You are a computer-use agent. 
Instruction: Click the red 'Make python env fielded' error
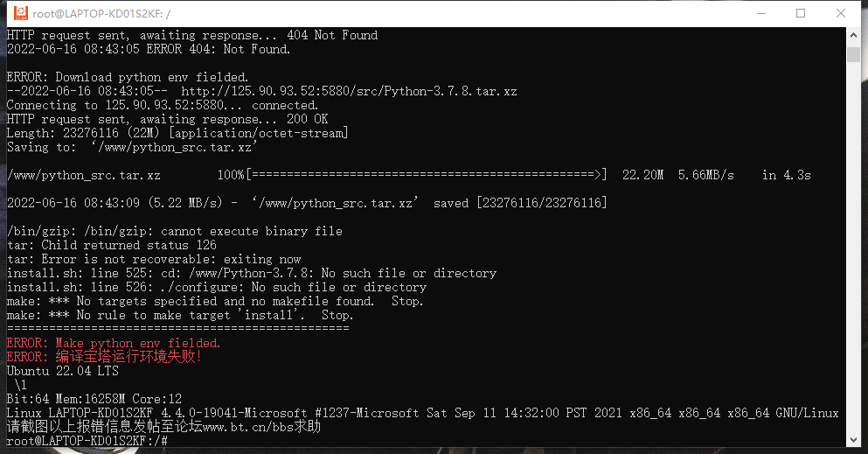point(114,343)
